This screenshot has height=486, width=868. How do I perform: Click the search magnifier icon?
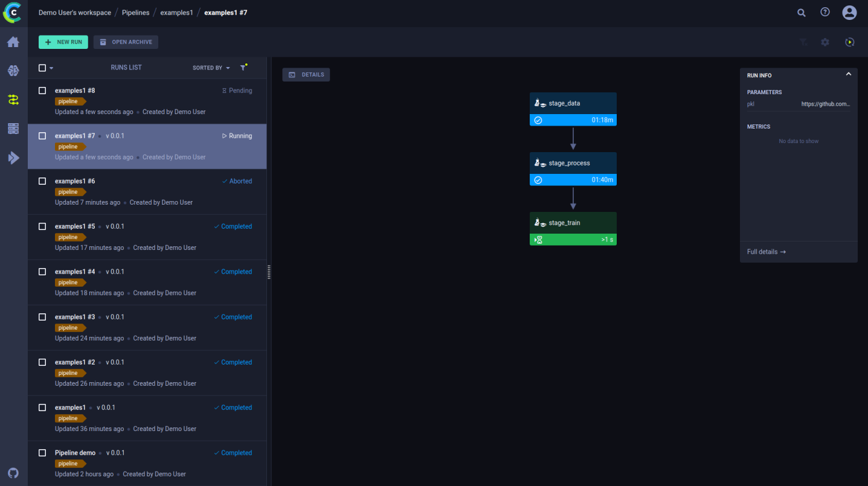pos(801,13)
